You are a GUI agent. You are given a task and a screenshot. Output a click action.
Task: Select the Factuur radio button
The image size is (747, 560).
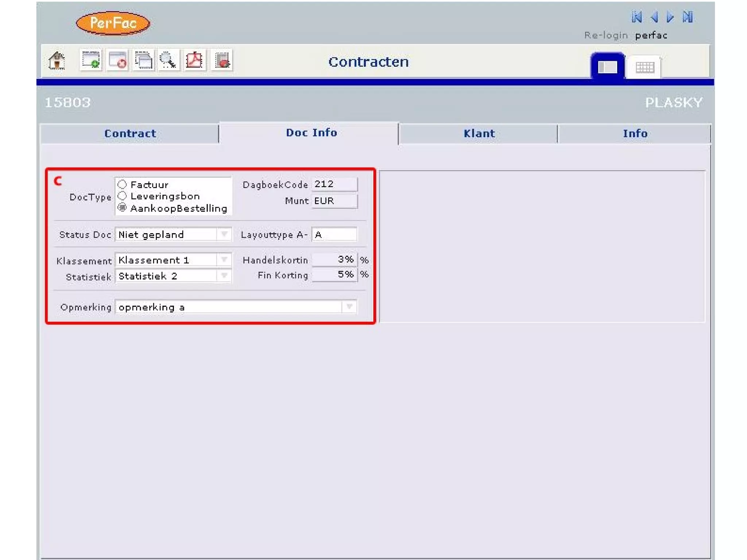[x=122, y=184]
